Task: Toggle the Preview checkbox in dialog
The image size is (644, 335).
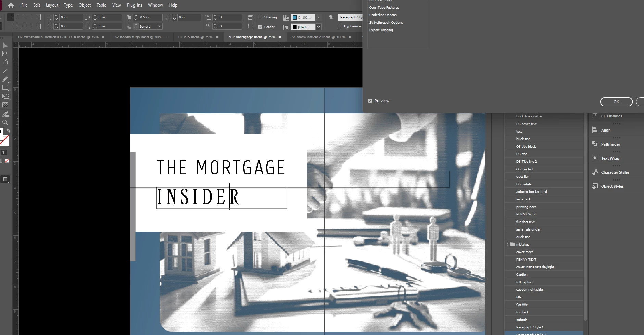Action: pos(370,101)
